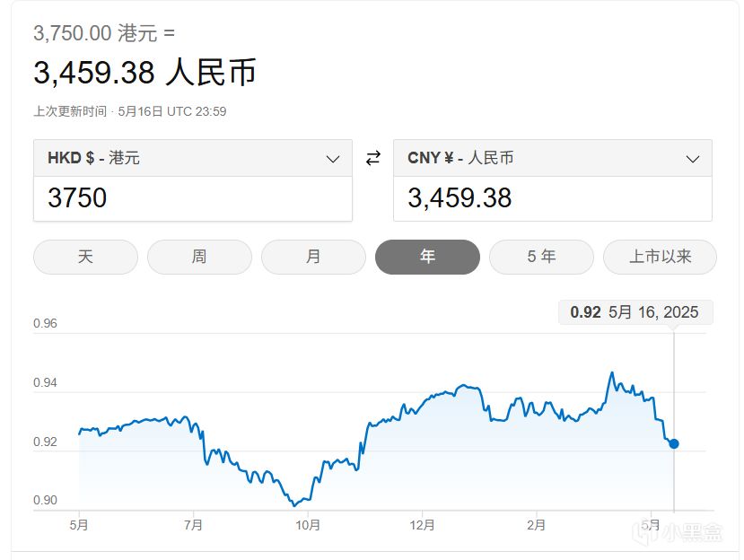The width and height of the screenshot is (744, 560).
Task: Expand the HKD currency dropdown chevron
Action: 333,159
